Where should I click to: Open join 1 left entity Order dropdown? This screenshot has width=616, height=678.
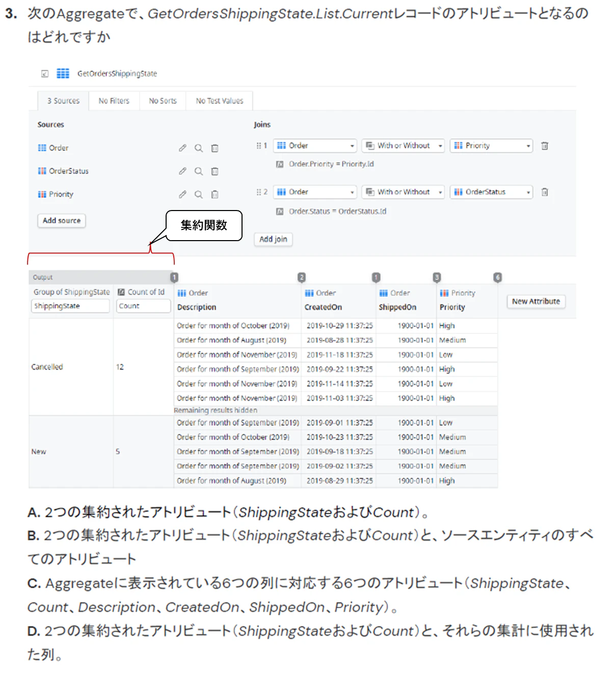pos(315,146)
